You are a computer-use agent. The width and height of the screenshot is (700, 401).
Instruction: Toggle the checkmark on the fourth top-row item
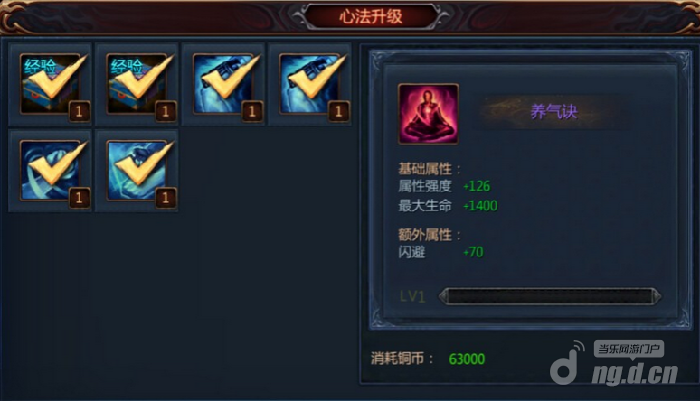click(x=315, y=76)
